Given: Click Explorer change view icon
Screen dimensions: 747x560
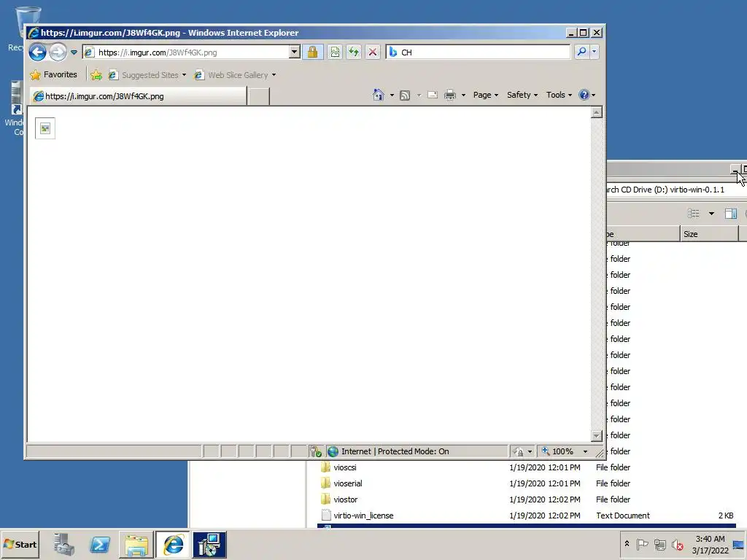Looking at the screenshot, I should tap(694, 214).
